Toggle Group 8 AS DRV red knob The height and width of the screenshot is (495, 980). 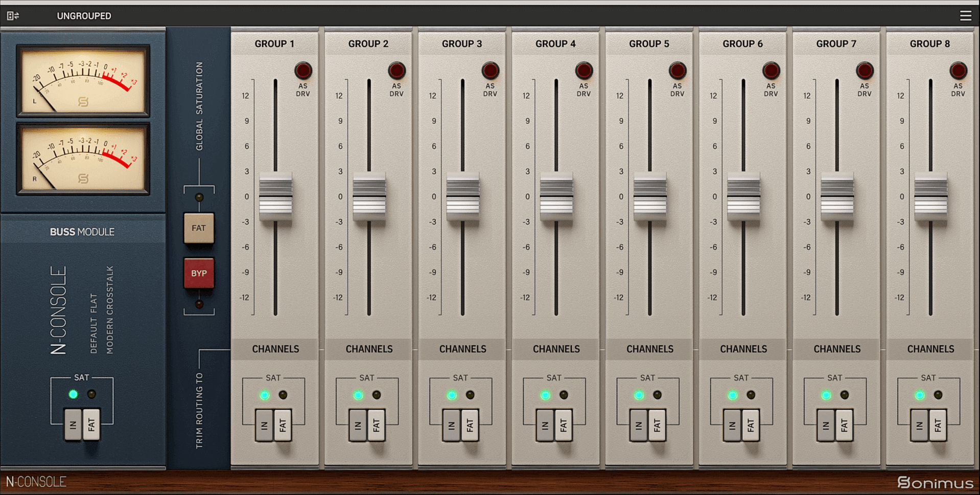958,71
